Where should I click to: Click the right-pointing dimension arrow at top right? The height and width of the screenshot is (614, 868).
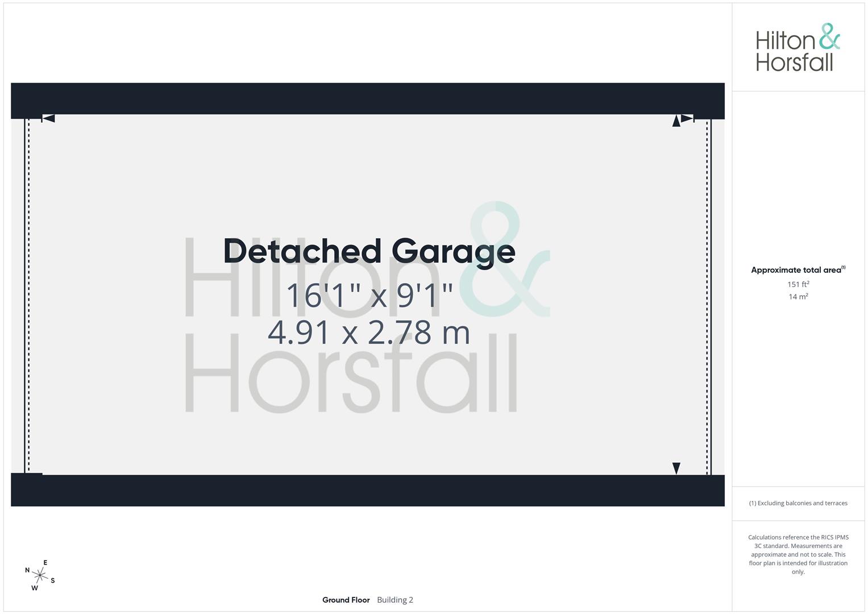687,118
